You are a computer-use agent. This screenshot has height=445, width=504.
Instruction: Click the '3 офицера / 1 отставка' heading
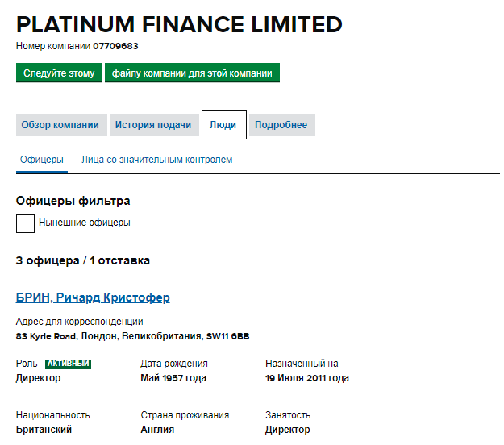pyautogui.click(x=82, y=260)
